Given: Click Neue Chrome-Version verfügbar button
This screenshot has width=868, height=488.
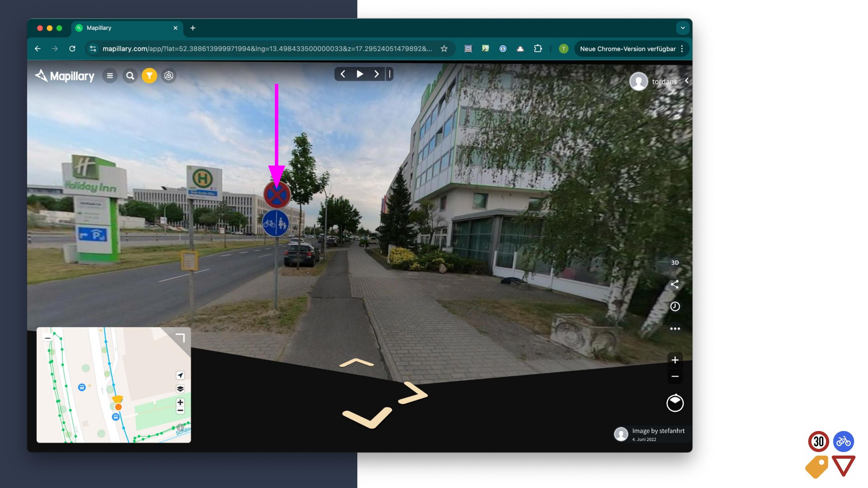Looking at the screenshot, I should click(x=627, y=49).
